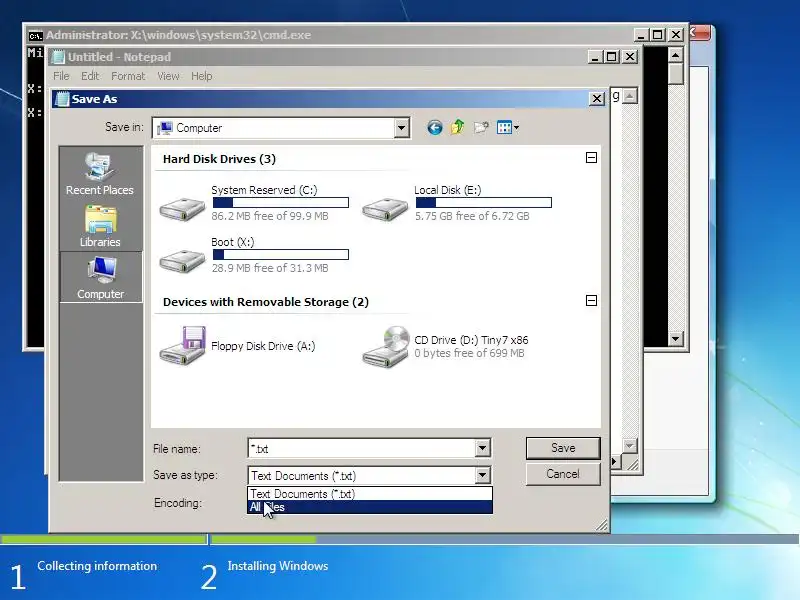The height and width of the screenshot is (600, 800).
Task: Click the Save As resize grip corner
Action: point(602,525)
